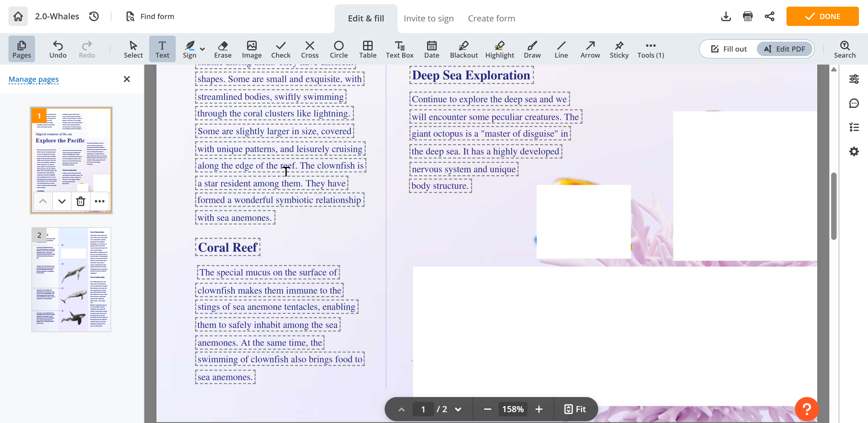Open the help question mark button
Screen dimensions: 868x423
point(807,409)
